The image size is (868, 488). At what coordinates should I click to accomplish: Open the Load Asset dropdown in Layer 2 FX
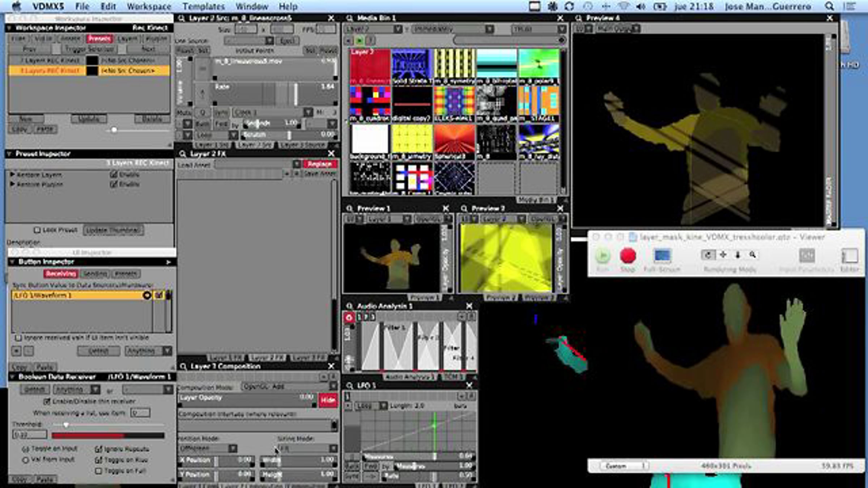click(x=258, y=164)
